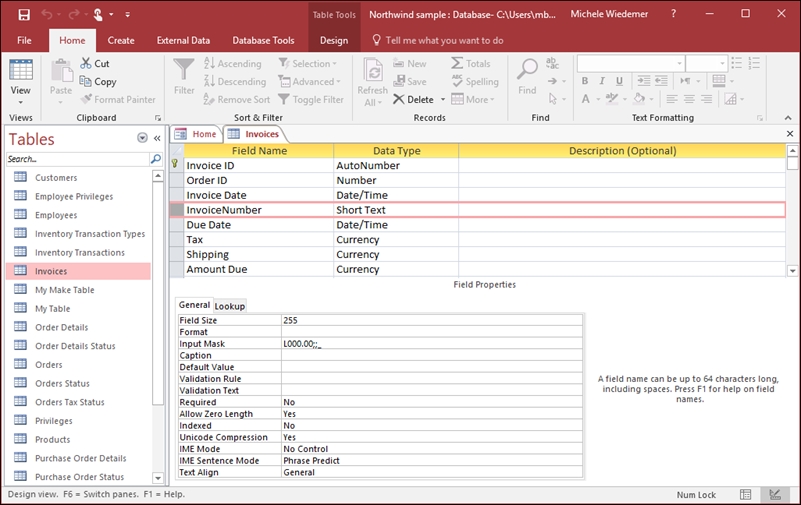The image size is (801, 505).
Task: Switch to the Lookup properties tab
Action: pyautogui.click(x=229, y=306)
